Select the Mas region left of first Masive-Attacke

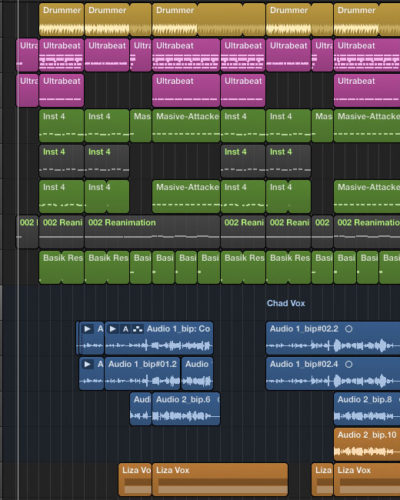click(141, 126)
